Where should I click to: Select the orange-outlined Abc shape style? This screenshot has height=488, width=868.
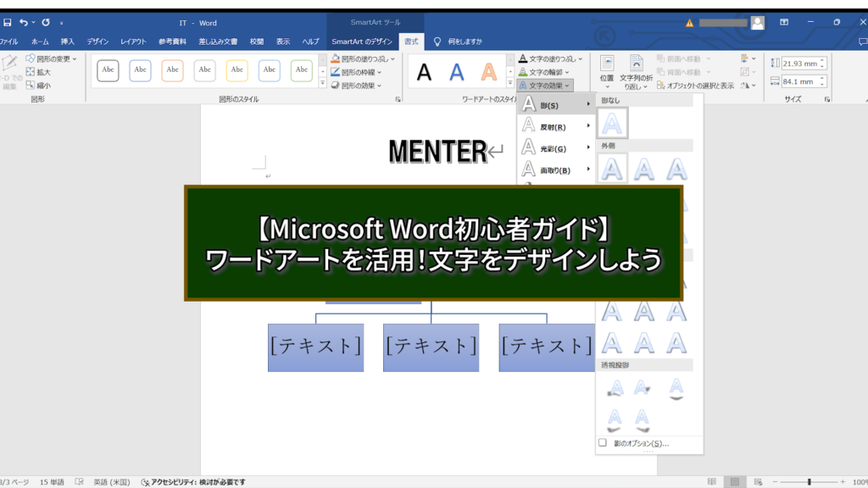[x=173, y=70]
